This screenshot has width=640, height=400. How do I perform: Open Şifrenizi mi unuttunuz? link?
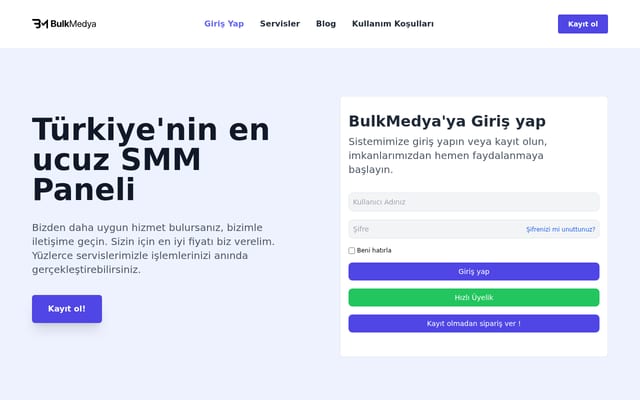point(560,229)
